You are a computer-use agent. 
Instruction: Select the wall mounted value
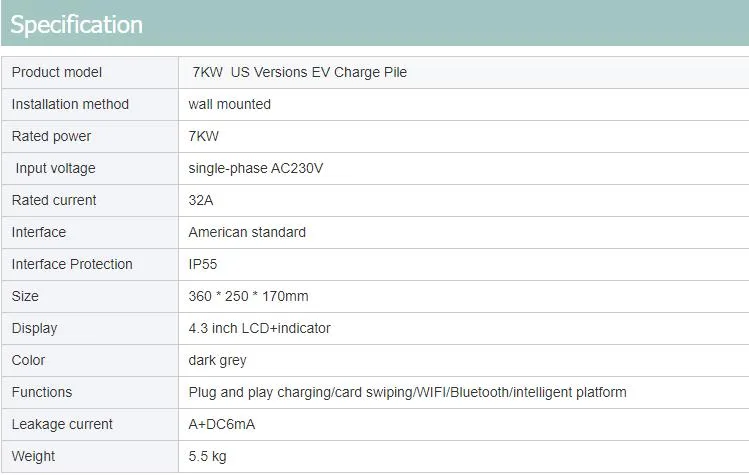pos(229,104)
